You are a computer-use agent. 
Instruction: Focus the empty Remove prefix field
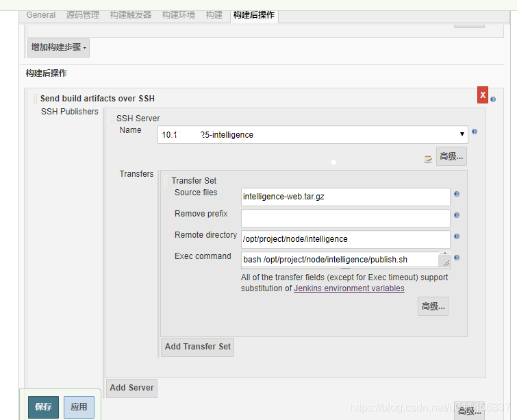346,218
